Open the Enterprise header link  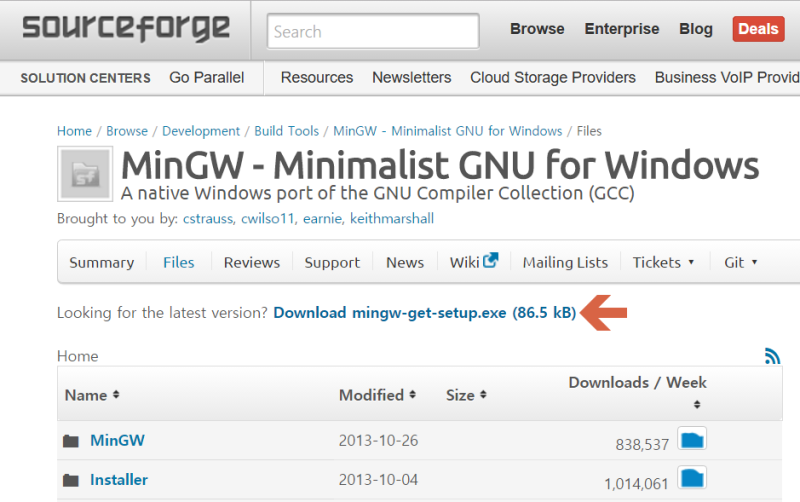coord(621,29)
